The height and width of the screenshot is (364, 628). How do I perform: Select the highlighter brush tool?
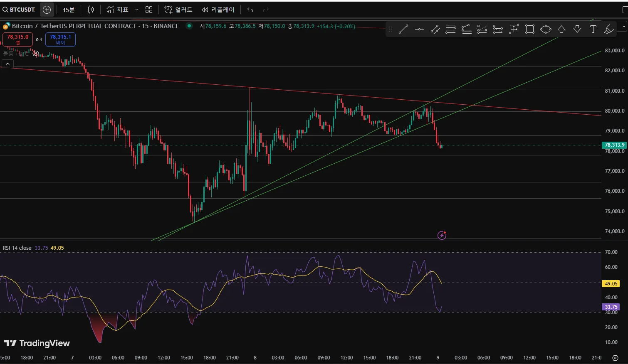(x=608, y=29)
